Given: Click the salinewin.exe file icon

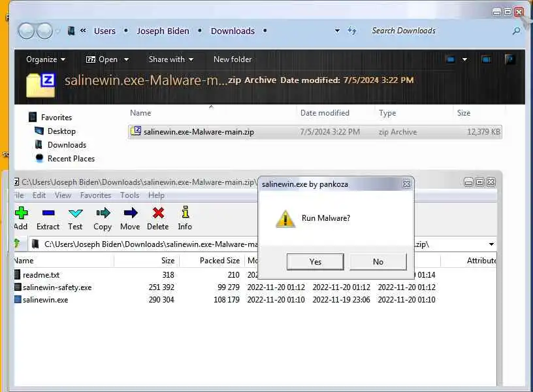Looking at the screenshot, I should pos(18,299).
